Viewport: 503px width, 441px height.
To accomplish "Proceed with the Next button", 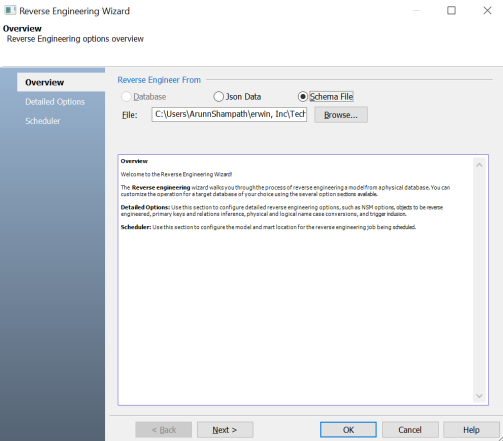I will tap(225, 430).
